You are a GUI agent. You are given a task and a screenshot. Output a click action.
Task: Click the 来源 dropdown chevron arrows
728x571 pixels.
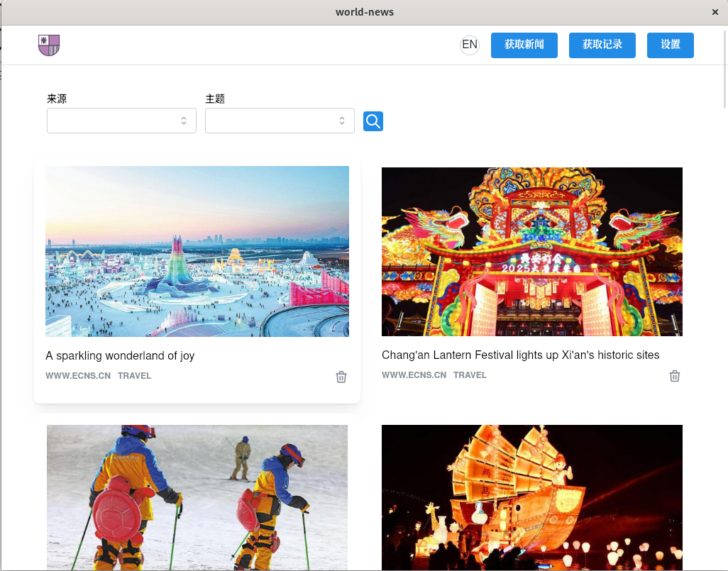[x=184, y=121]
